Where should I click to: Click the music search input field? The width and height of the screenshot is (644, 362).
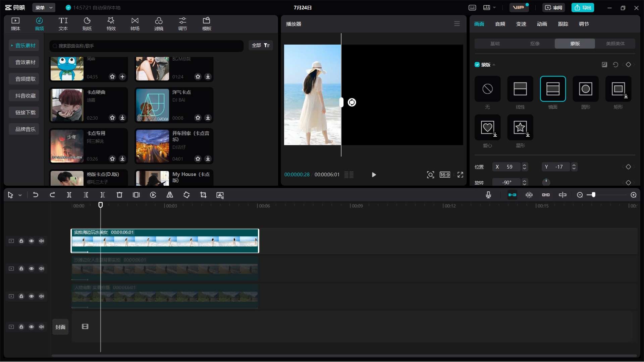pos(147,46)
